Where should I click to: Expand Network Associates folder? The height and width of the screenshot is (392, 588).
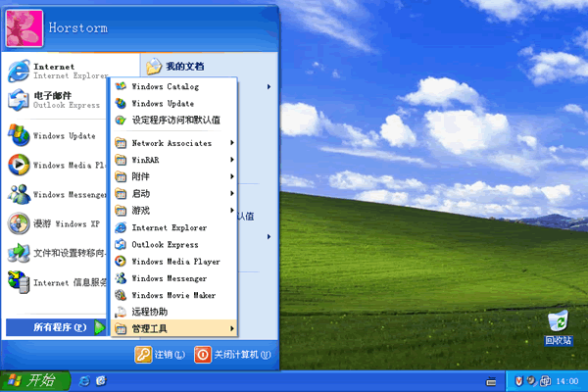point(174,143)
